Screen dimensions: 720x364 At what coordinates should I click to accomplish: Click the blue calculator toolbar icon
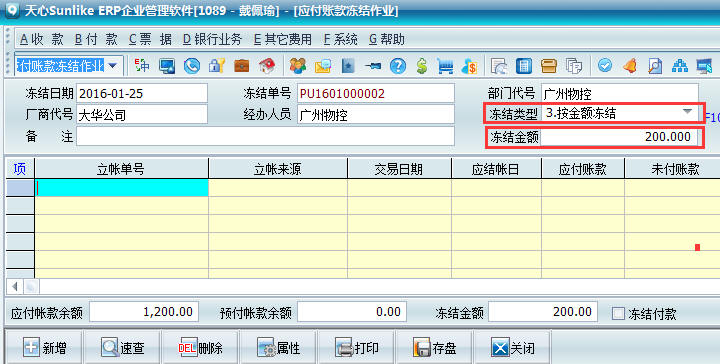pos(524,66)
